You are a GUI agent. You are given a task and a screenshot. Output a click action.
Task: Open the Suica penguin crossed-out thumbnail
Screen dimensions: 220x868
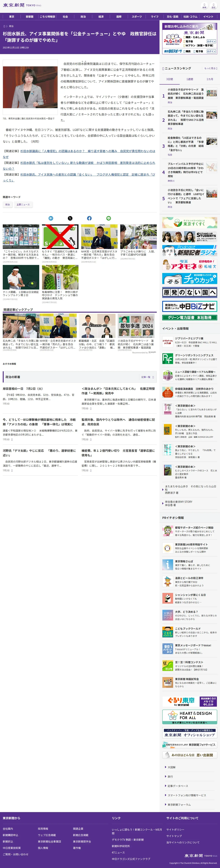click(x=60, y=237)
